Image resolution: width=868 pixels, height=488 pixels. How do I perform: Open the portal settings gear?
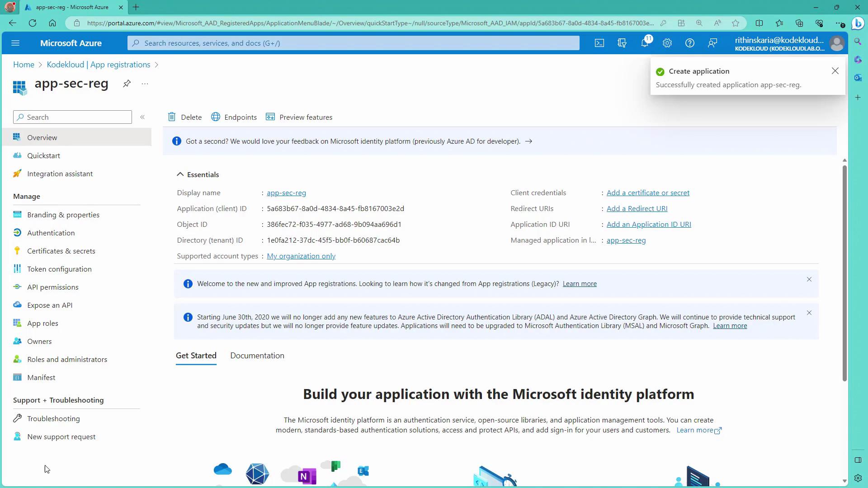point(667,43)
